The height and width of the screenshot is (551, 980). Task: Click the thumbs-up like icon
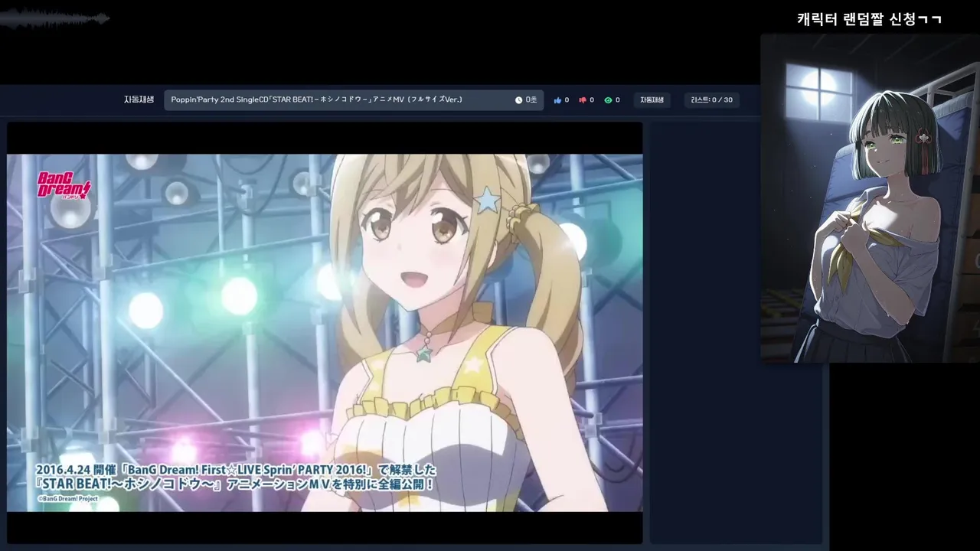pyautogui.click(x=557, y=100)
